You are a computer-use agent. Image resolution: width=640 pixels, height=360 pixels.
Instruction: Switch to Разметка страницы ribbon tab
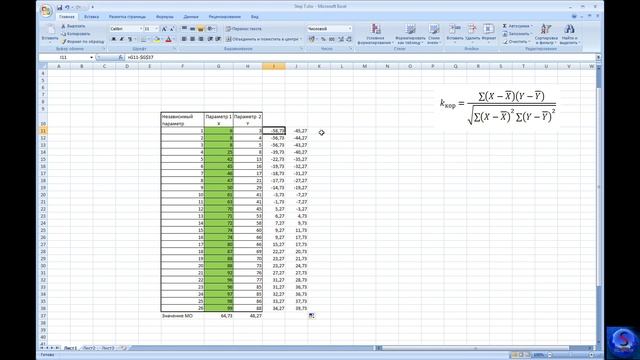(127, 17)
